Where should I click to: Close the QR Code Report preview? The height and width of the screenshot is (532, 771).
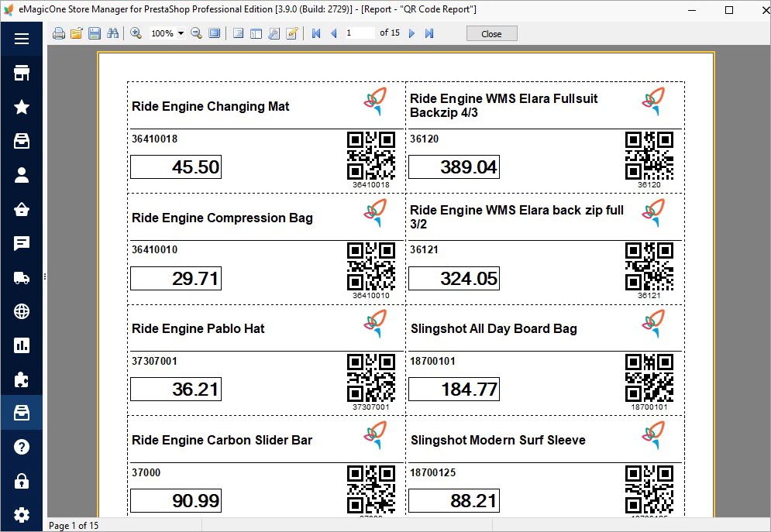click(x=492, y=34)
